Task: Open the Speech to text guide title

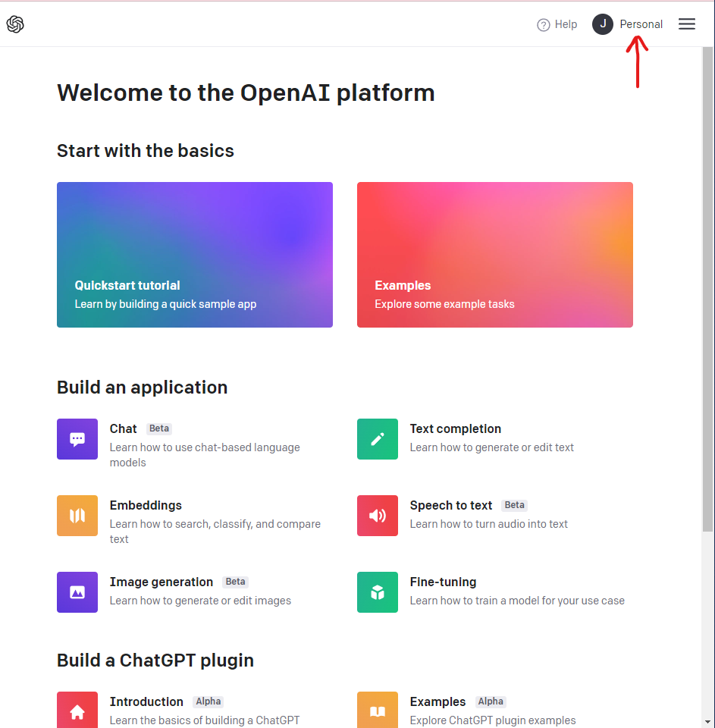Action: (451, 505)
